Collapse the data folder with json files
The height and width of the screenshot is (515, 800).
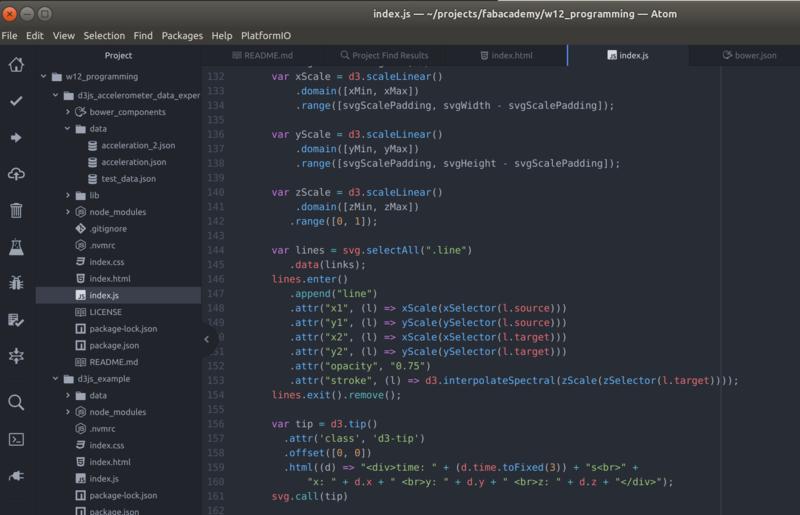(x=67, y=129)
